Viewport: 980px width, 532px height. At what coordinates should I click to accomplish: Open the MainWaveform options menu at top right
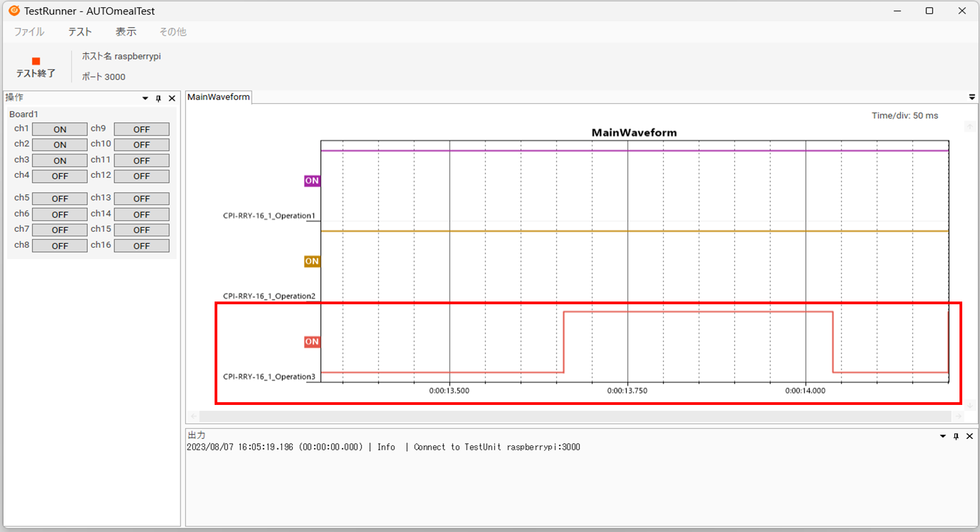click(x=972, y=97)
